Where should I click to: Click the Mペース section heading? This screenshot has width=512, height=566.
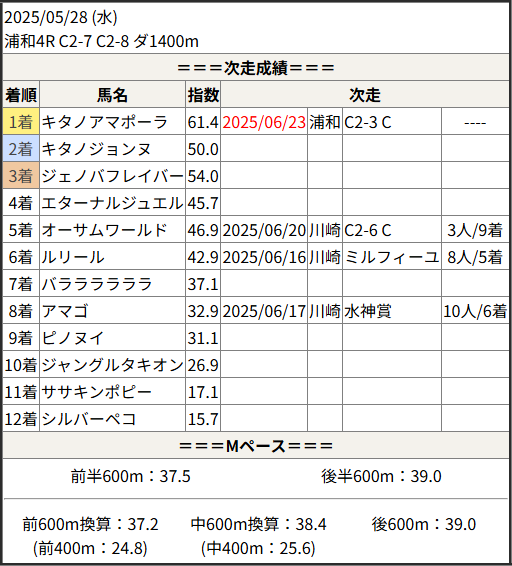(256, 446)
